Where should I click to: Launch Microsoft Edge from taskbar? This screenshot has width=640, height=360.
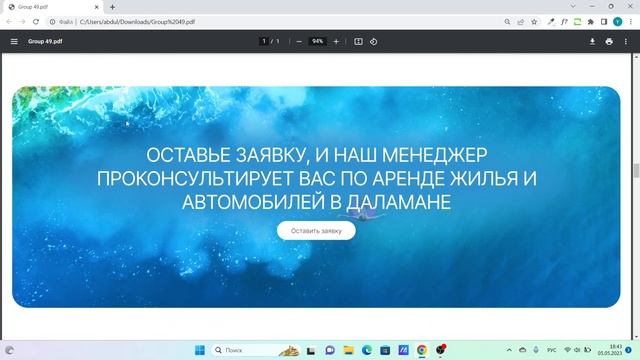click(x=367, y=350)
